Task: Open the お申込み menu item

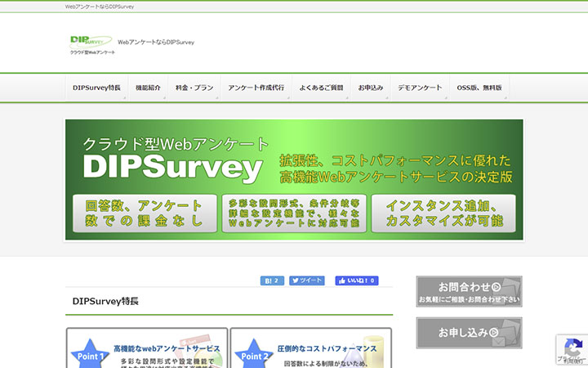Action: (371, 88)
